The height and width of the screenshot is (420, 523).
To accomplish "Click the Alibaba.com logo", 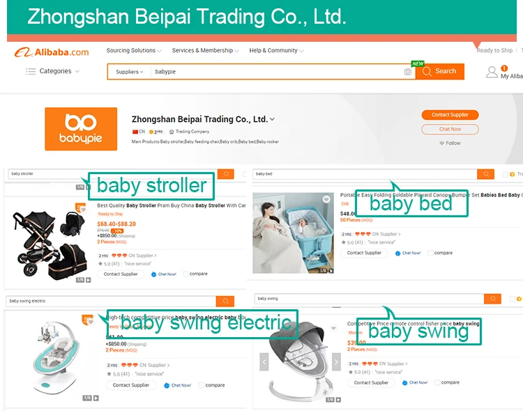I will click(x=52, y=52).
